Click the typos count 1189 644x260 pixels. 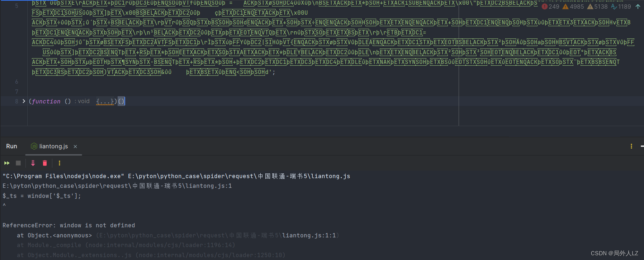point(621,6)
